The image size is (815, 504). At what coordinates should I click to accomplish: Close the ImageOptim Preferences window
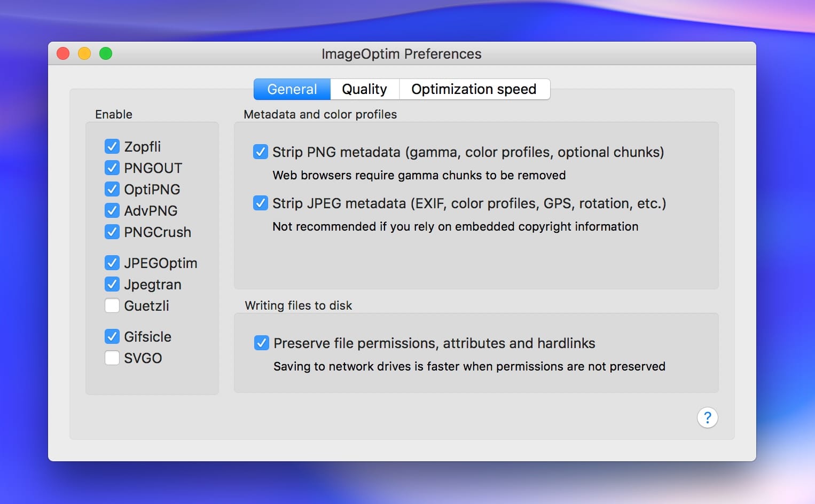63,53
